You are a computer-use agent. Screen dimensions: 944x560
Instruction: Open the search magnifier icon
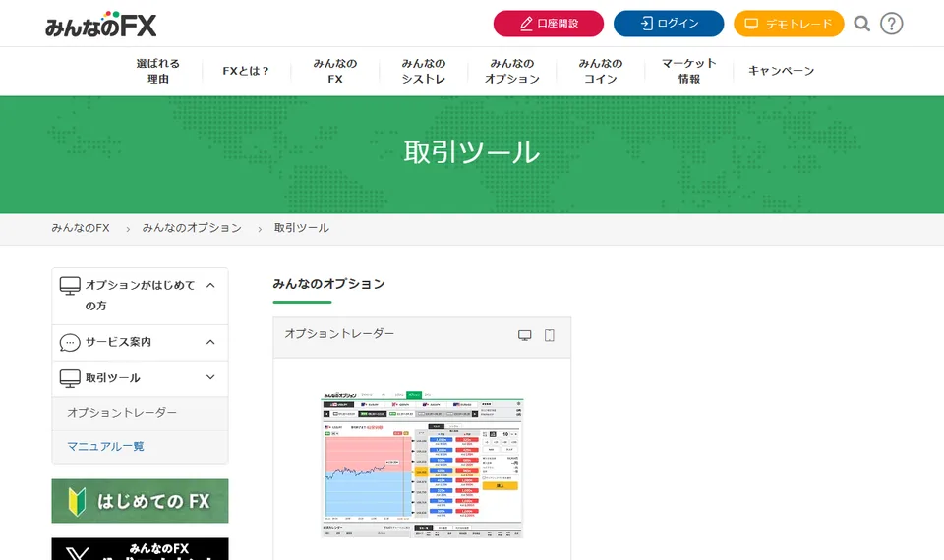[862, 24]
